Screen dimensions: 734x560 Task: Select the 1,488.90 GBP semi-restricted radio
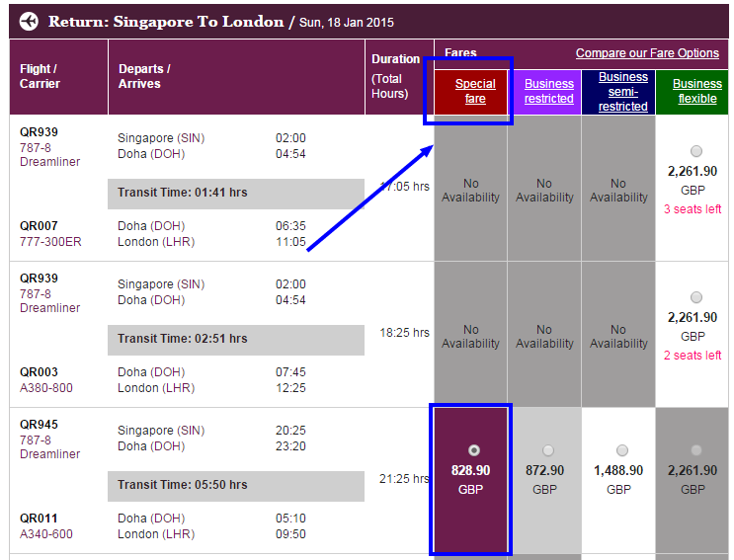[x=621, y=450]
